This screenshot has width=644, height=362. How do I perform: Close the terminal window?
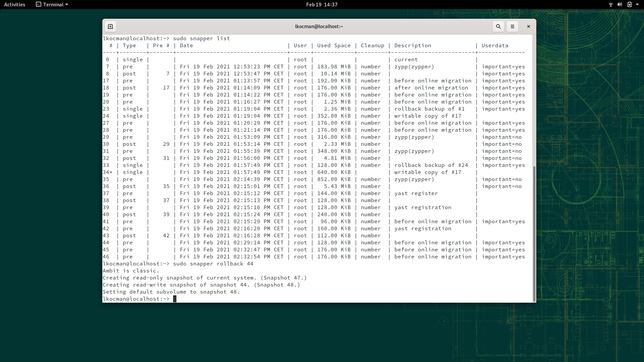coord(528,26)
